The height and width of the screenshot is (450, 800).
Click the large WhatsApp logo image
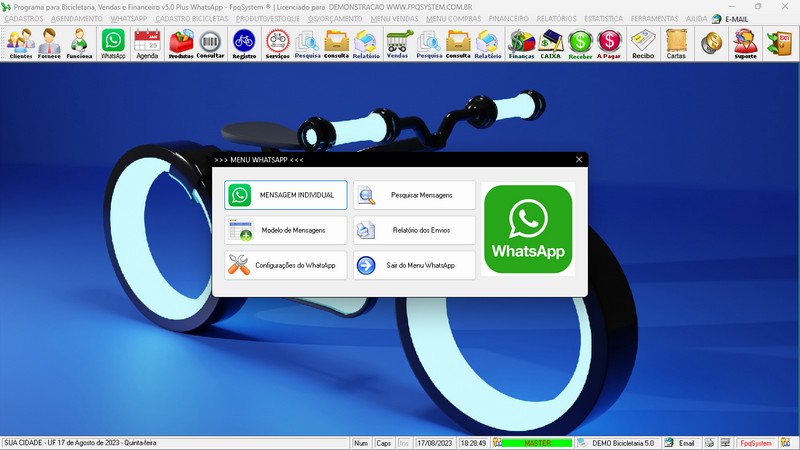click(528, 229)
